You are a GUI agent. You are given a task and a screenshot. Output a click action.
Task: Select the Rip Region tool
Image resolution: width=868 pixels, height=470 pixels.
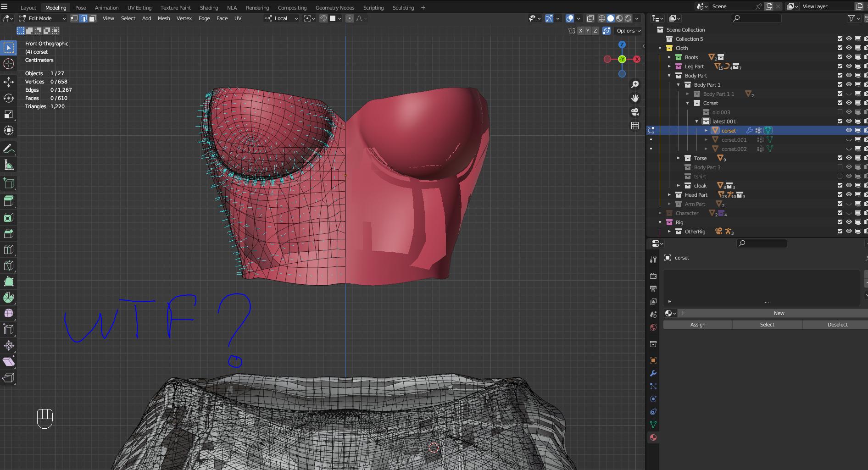[x=9, y=378]
